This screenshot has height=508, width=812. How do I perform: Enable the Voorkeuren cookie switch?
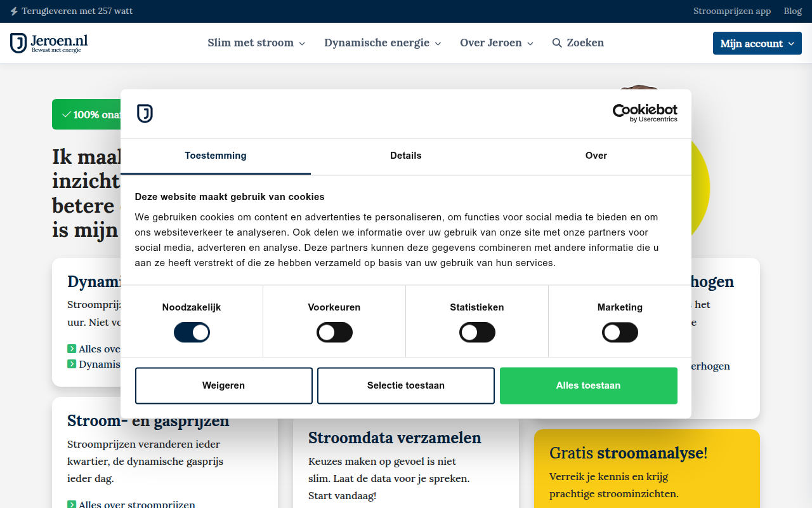(334, 333)
